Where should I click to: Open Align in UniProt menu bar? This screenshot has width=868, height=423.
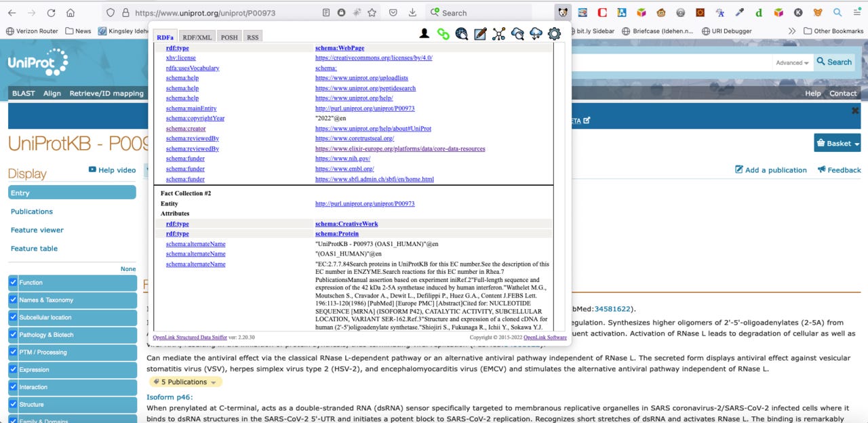(52, 94)
